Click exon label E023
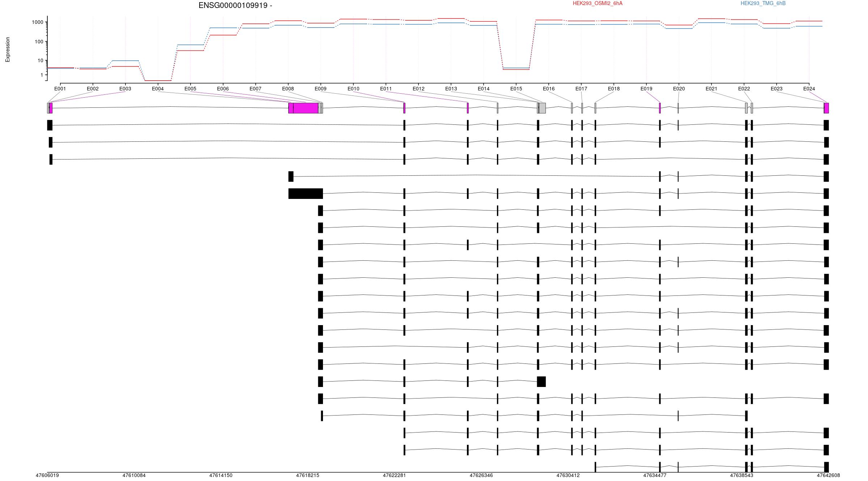Screen dimensions: 868x481 (x=776, y=89)
